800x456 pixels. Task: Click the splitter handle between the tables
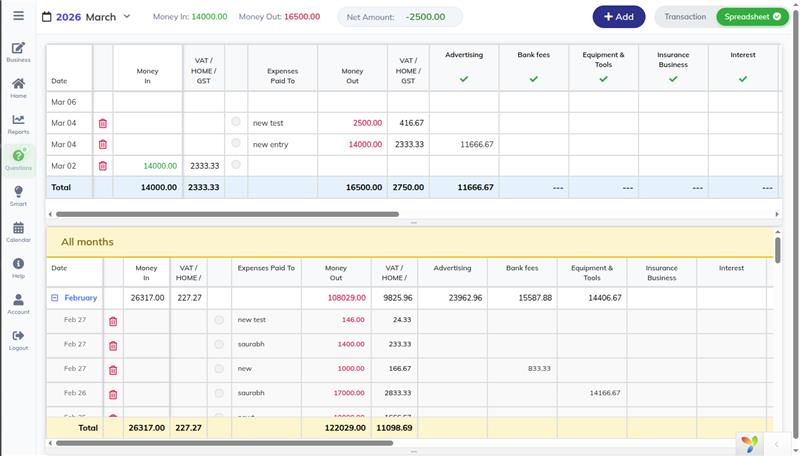[414, 223]
